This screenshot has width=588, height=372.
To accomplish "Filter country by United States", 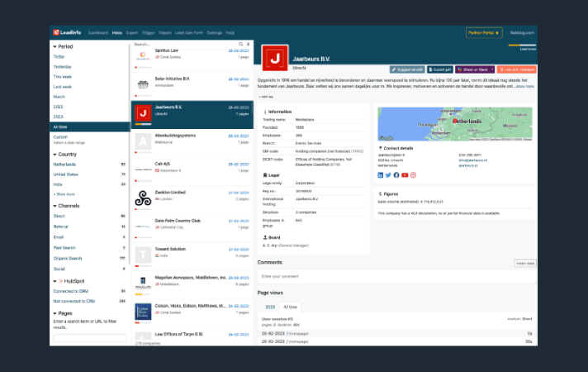I will (65, 174).
